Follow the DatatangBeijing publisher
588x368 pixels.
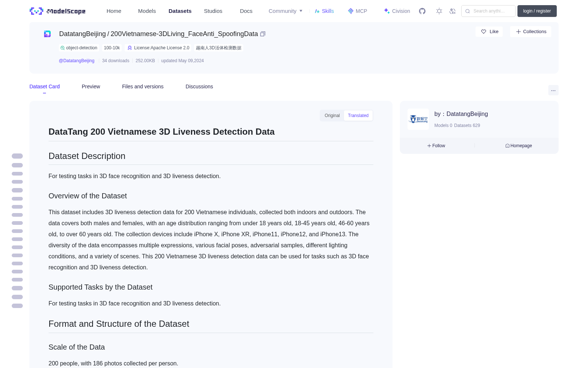pyautogui.click(x=436, y=146)
